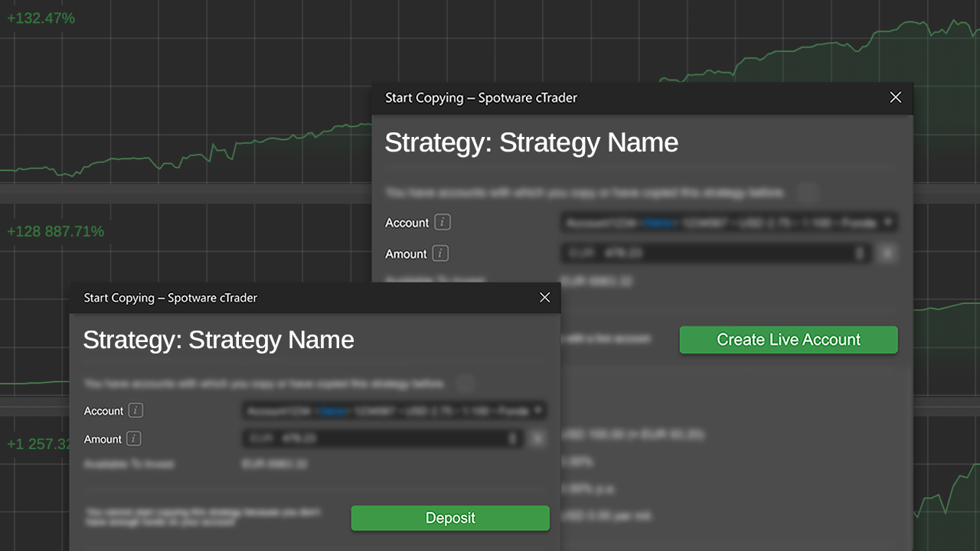This screenshot has height=551, width=980.
Task: Click the small button beside Amount in front dialog
Action: pyautogui.click(x=537, y=439)
